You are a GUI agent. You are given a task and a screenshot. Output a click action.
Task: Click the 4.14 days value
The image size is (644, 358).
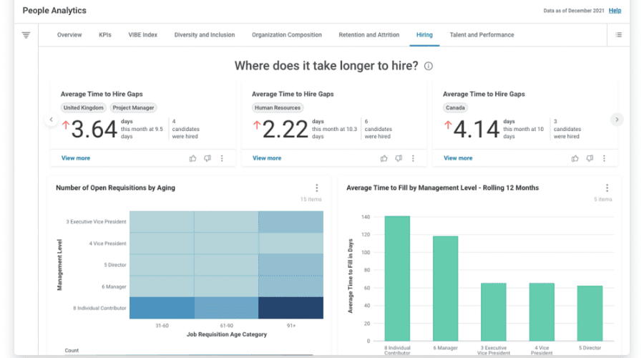click(x=477, y=130)
